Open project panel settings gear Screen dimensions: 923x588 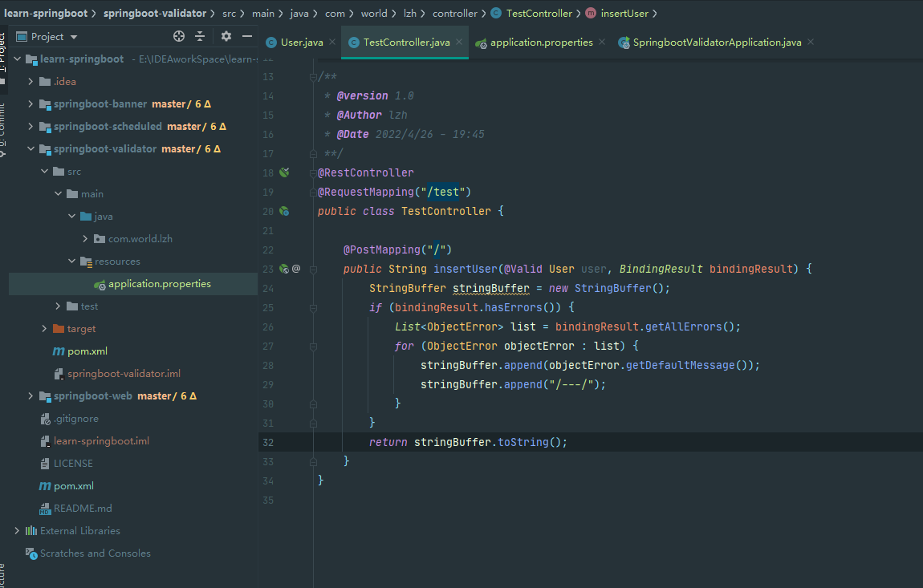226,36
